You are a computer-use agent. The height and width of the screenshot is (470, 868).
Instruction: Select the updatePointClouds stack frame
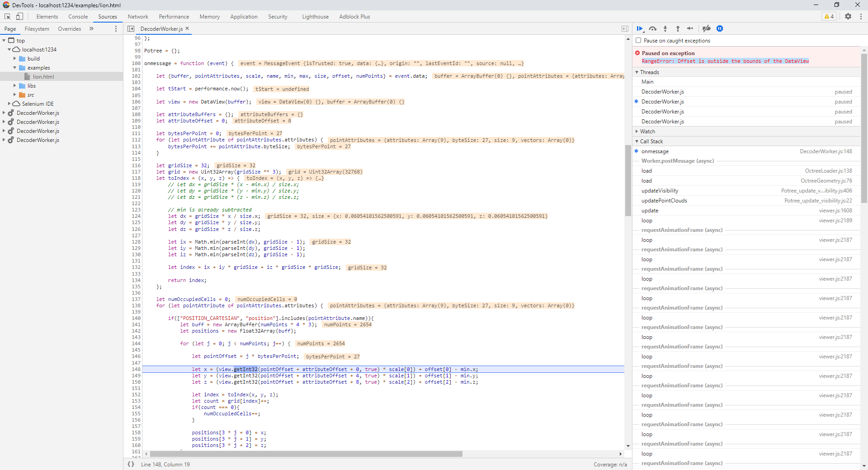click(746, 201)
